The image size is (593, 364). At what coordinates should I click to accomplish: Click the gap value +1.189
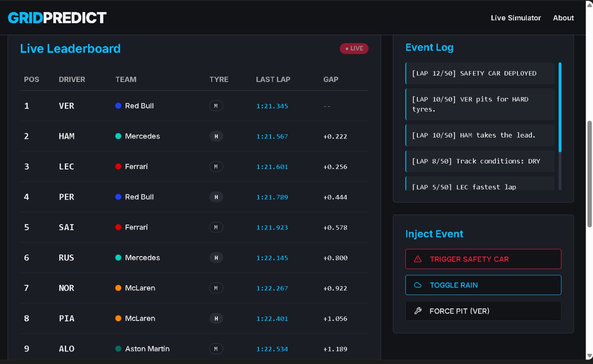tap(335, 349)
